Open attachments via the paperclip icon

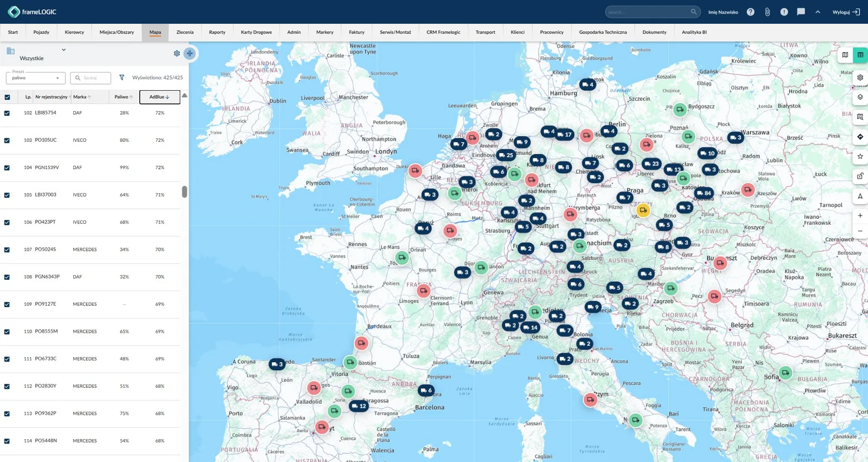767,12
